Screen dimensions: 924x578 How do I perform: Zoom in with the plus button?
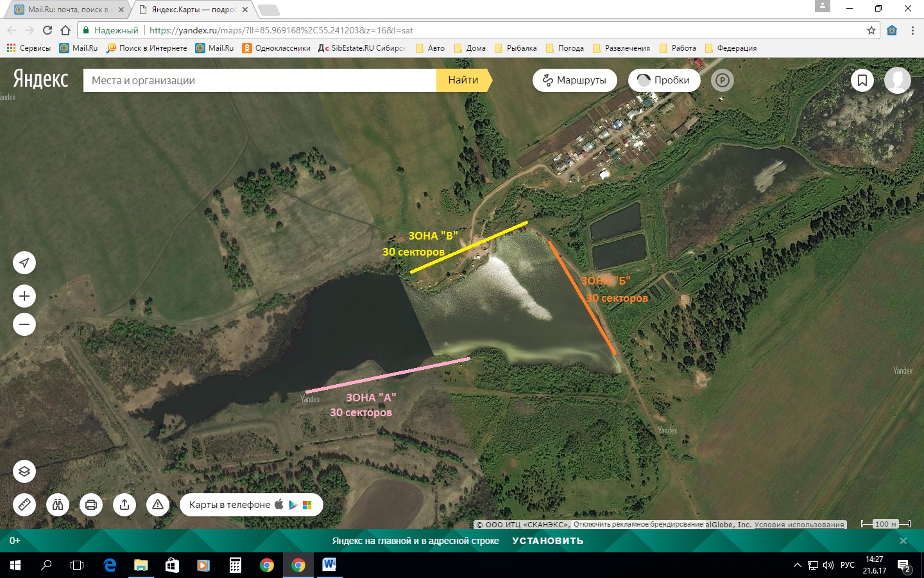pos(24,296)
